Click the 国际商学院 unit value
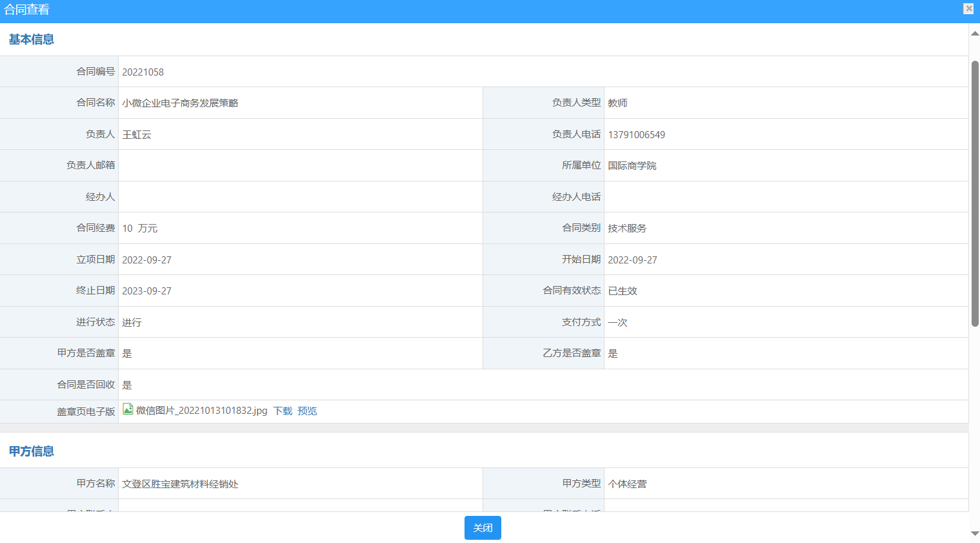The width and height of the screenshot is (980, 543). pyautogui.click(x=632, y=166)
